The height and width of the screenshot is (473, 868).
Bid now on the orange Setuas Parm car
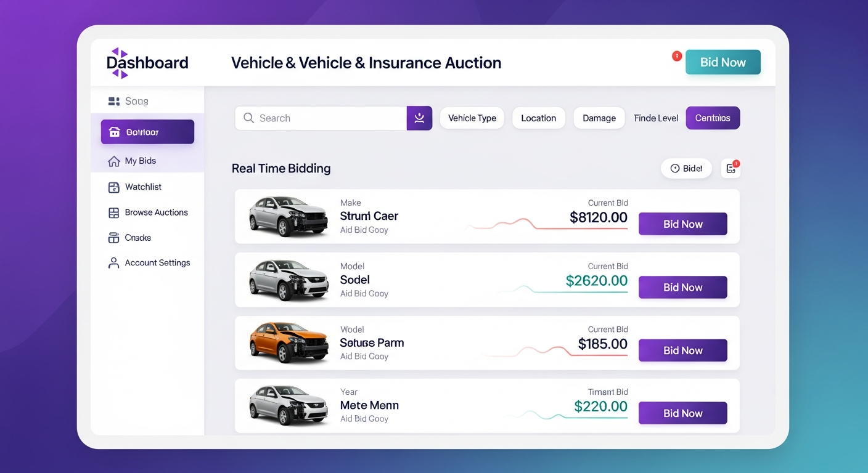[x=682, y=350]
